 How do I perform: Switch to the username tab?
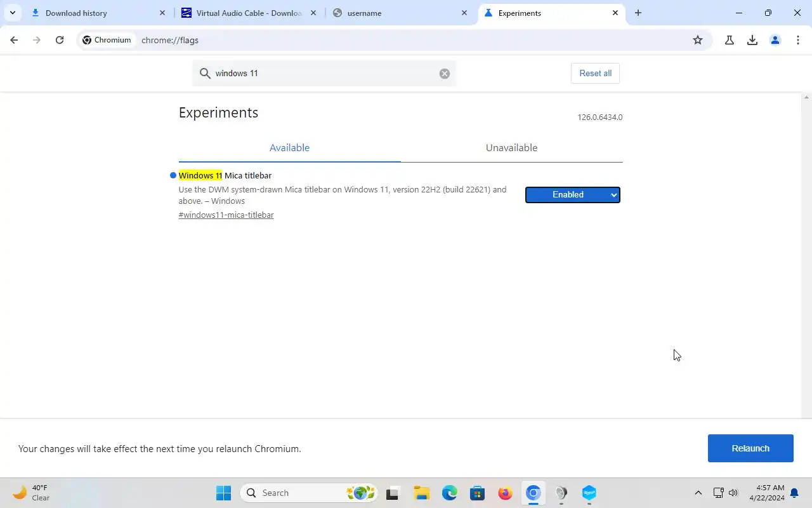400,13
